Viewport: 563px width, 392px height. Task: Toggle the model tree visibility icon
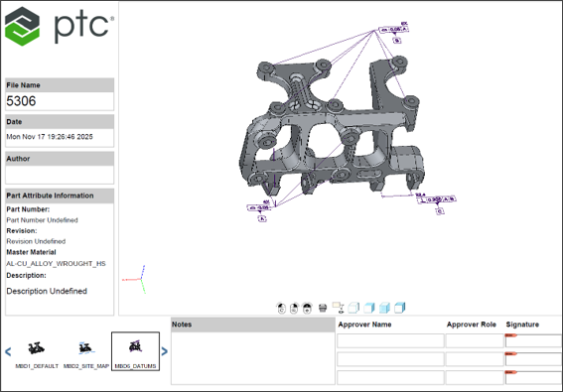click(x=339, y=308)
